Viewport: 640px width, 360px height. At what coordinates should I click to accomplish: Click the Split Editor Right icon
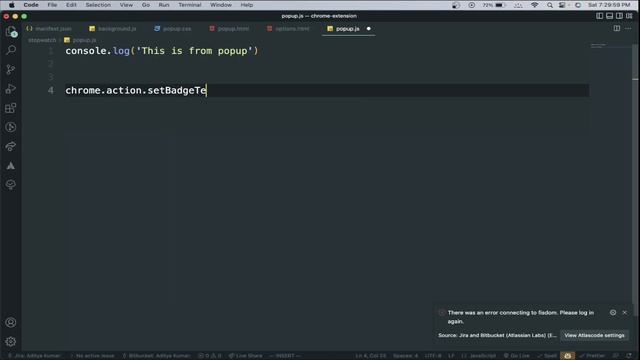(617, 29)
